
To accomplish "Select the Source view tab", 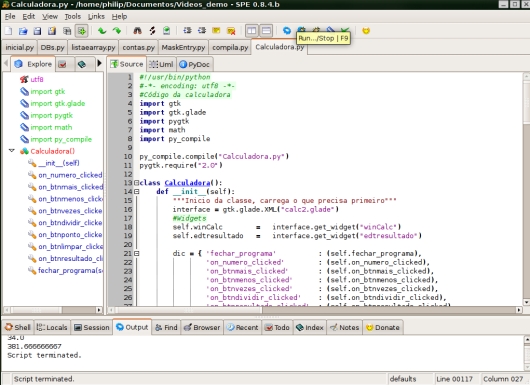I will [127, 64].
